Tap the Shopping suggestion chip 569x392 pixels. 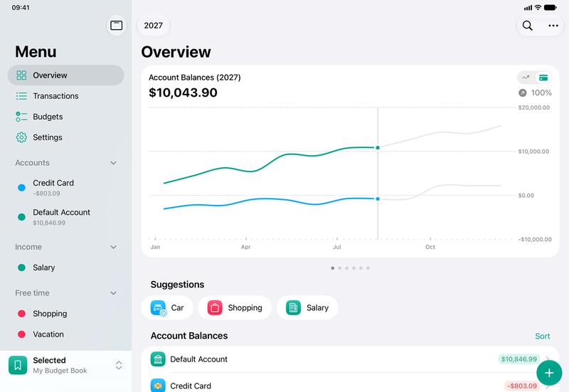point(235,308)
